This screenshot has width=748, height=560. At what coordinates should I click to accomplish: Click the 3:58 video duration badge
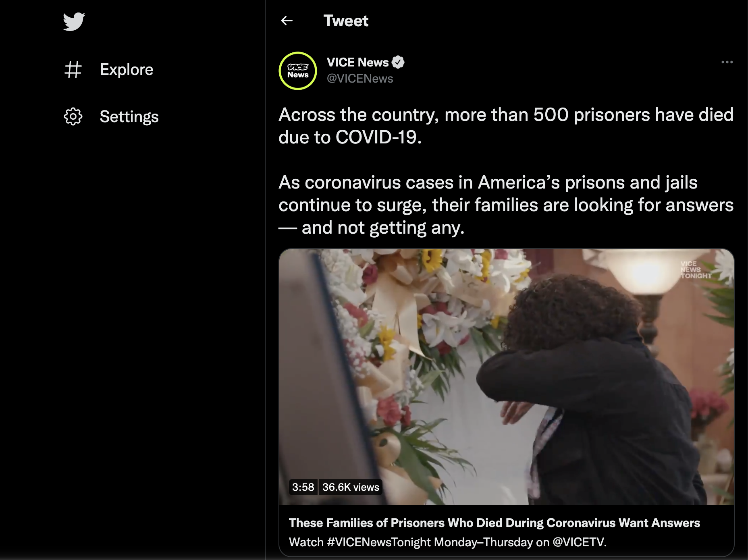pos(303,487)
